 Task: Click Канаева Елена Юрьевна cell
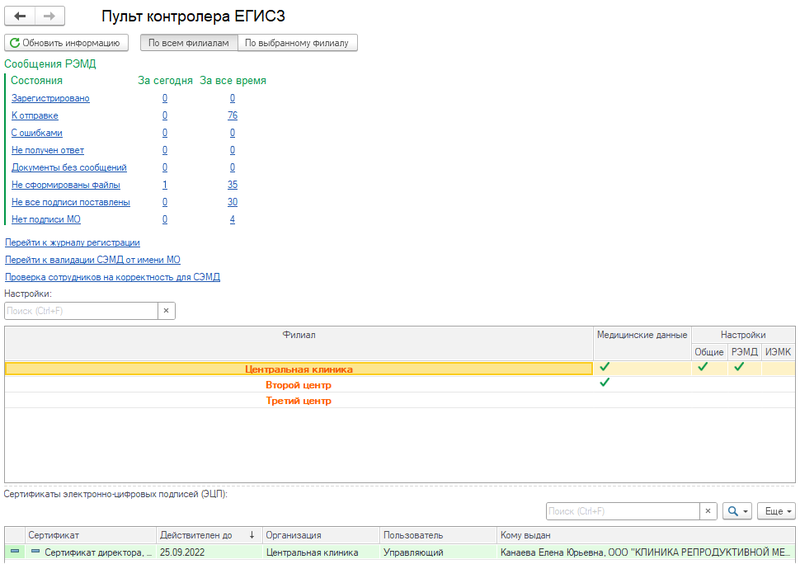pos(645,552)
